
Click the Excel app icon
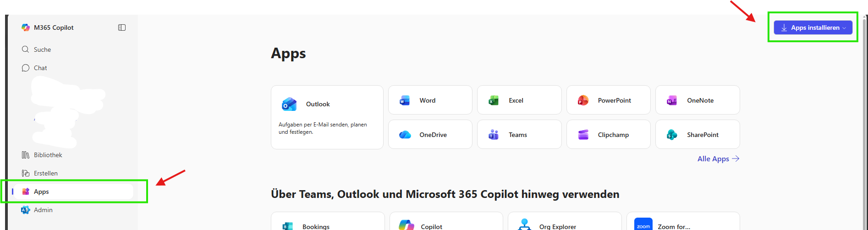[494, 100]
